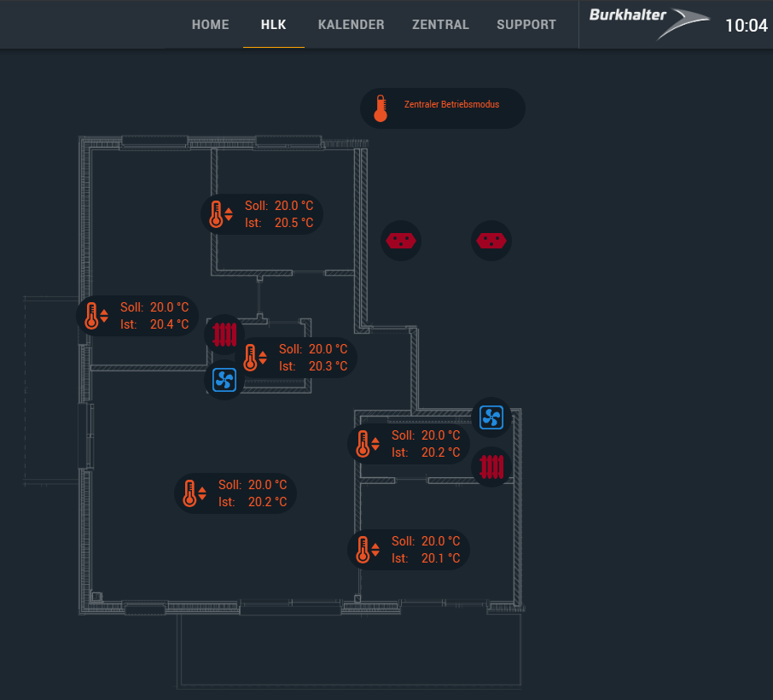Switch to the KALENDER tab
This screenshot has height=700, width=773.
pos(351,25)
